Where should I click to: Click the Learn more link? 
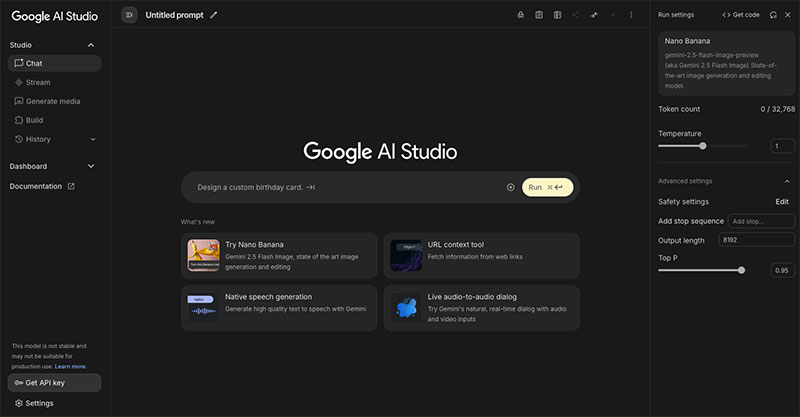point(70,366)
